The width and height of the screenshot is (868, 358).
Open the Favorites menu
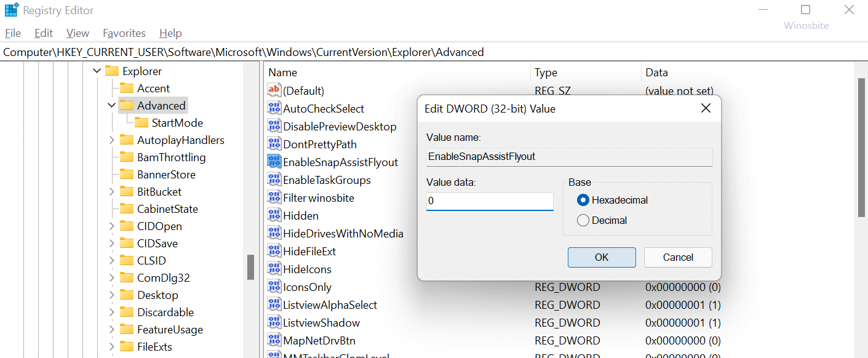(x=124, y=33)
